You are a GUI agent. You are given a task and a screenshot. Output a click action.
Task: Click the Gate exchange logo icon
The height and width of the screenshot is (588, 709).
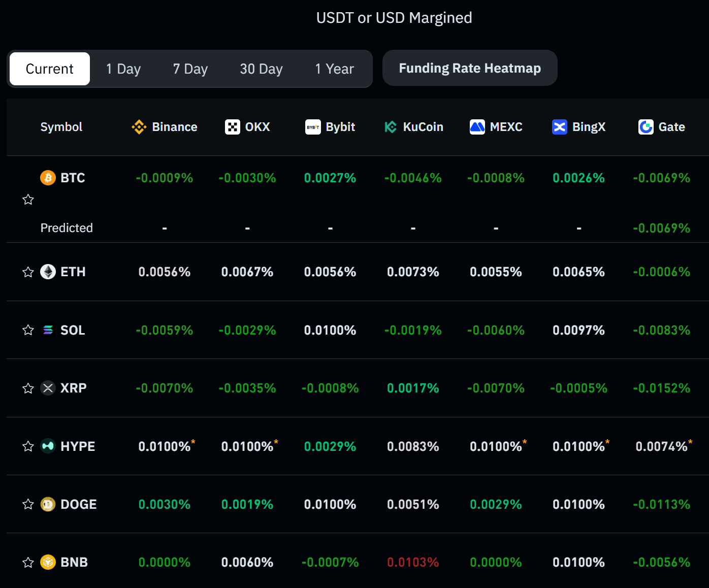pos(646,127)
